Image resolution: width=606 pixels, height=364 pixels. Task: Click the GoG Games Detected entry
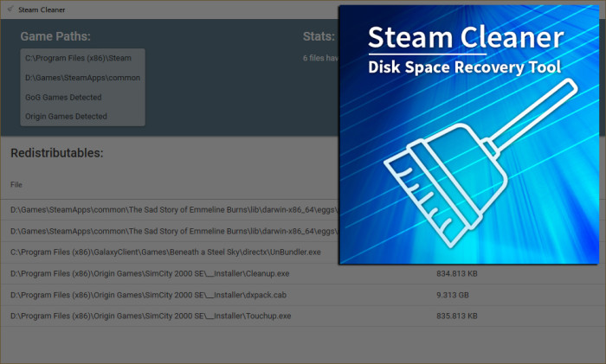pyautogui.click(x=63, y=98)
